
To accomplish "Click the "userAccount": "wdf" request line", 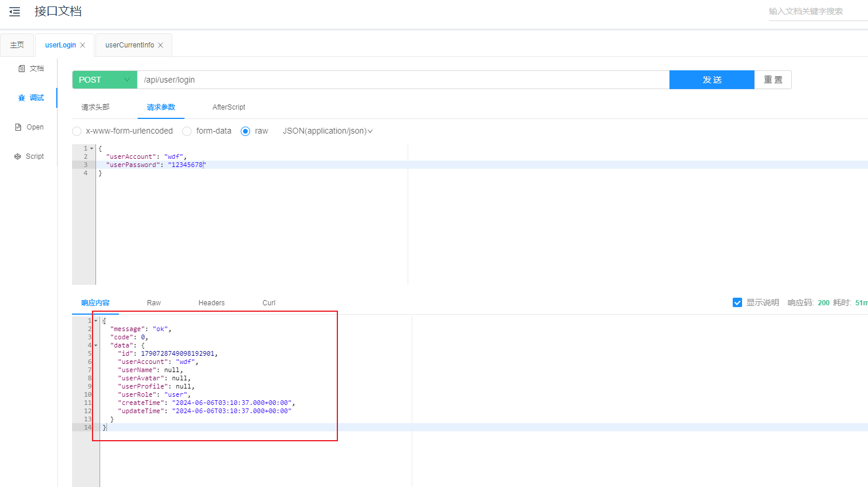I will [146, 156].
